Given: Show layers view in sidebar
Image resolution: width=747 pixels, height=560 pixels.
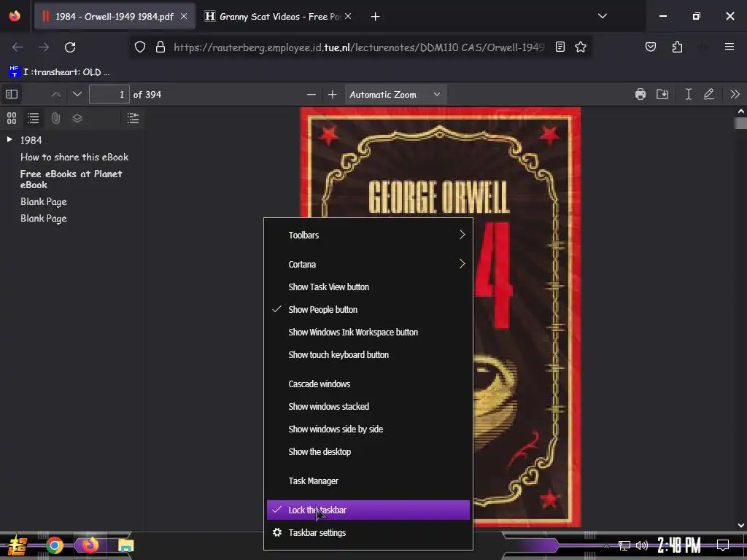Looking at the screenshot, I should 77,117.
